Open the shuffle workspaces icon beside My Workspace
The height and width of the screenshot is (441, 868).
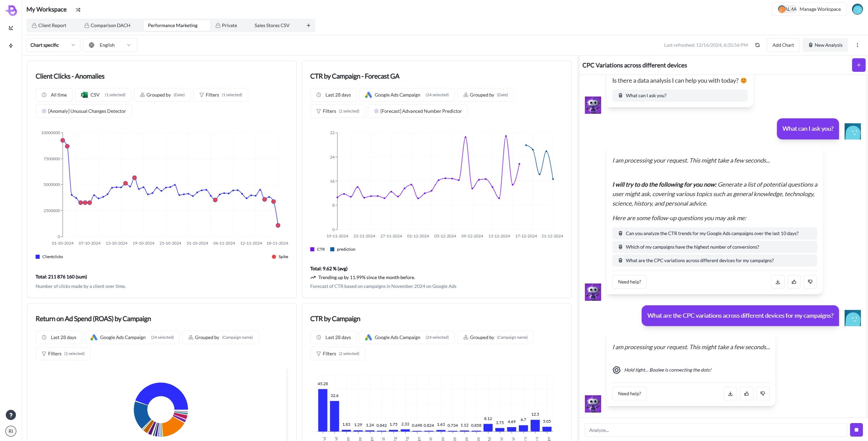coord(78,9)
